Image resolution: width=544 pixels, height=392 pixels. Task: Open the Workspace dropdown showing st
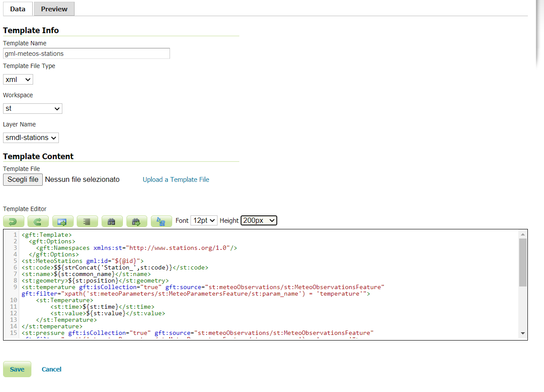(x=32, y=108)
